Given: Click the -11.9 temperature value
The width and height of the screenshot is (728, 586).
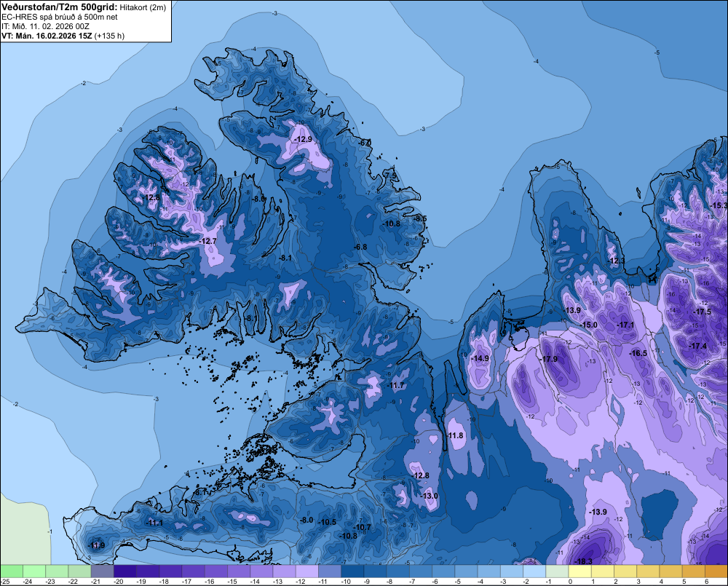Looking at the screenshot, I should tap(97, 545).
